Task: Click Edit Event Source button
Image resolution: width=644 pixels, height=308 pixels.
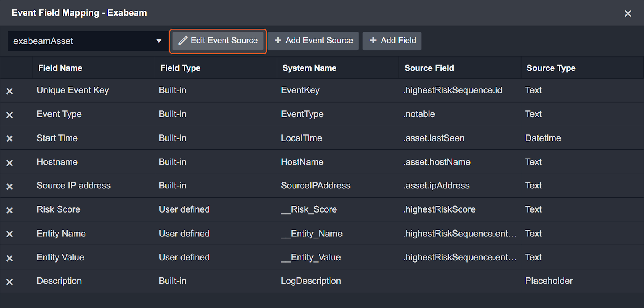Action: [218, 41]
